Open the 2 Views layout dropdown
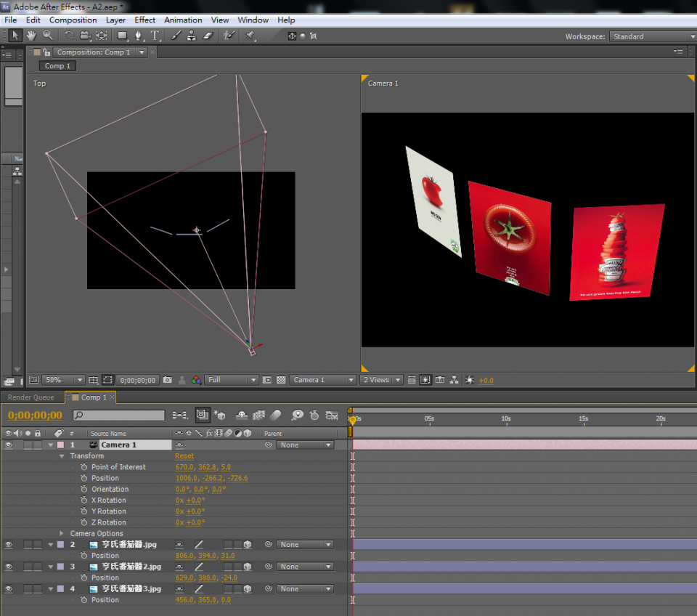This screenshot has height=616, width=697. [x=380, y=380]
